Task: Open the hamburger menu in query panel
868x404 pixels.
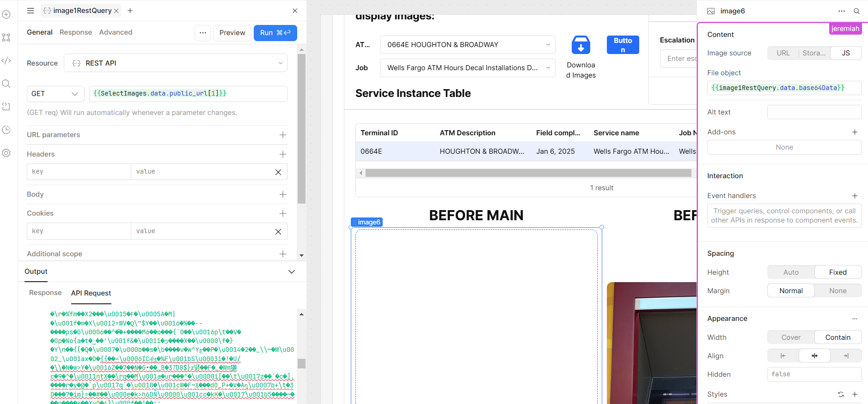Action: point(31,11)
